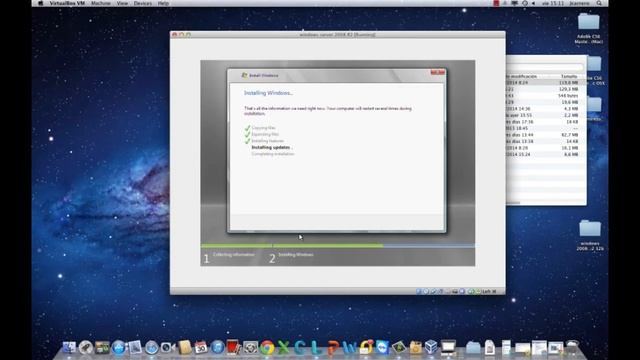This screenshot has width=640, height=360.
Task: Click the VirtualBox mouse integration indicator
Action: [x=470, y=291]
